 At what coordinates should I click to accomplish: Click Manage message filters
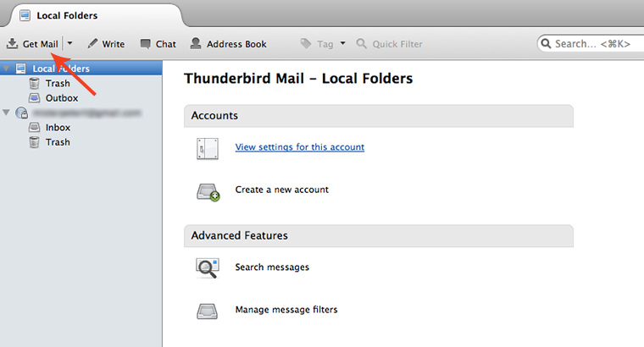[x=286, y=310]
